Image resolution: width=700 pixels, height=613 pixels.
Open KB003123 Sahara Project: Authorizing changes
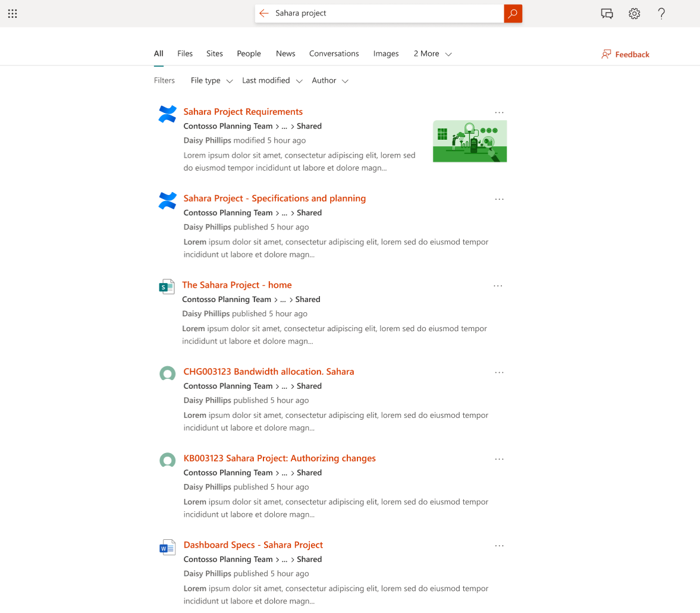coord(280,458)
